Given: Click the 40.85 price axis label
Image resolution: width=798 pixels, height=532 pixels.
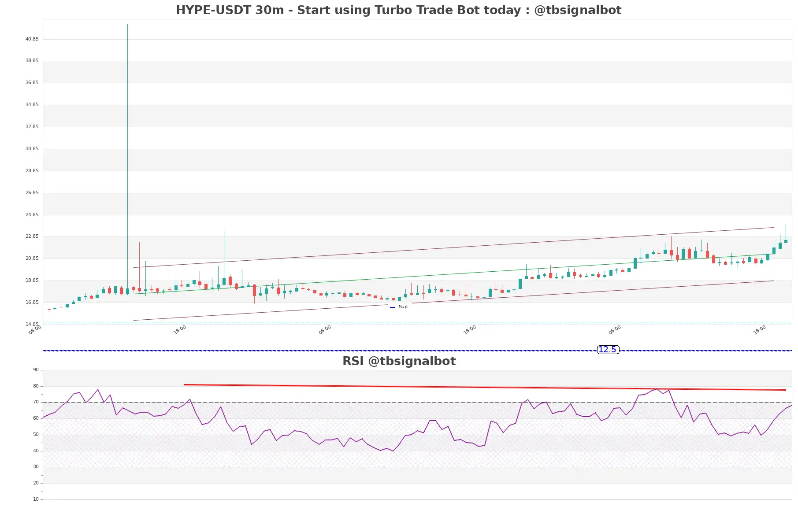Looking at the screenshot, I should pyautogui.click(x=32, y=39).
